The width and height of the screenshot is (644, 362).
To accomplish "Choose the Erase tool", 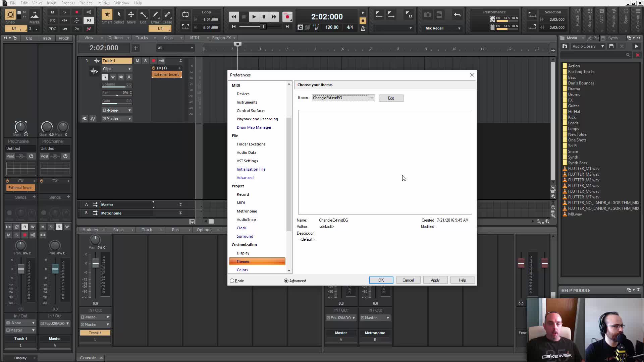I will (x=167, y=14).
